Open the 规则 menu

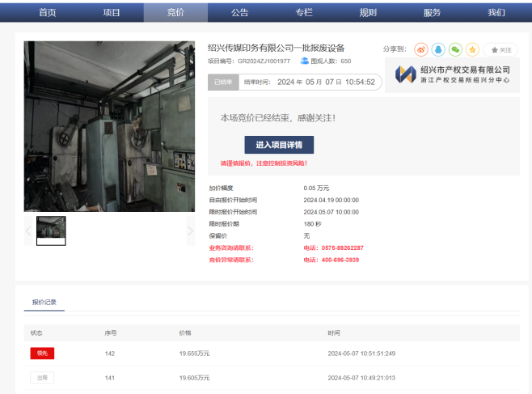tap(368, 13)
